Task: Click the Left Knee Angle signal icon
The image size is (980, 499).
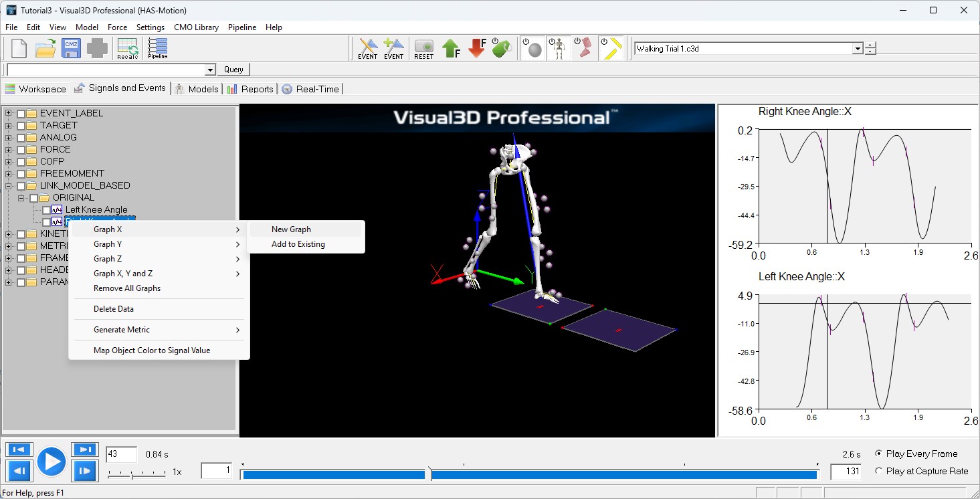Action: coord(58,209)
